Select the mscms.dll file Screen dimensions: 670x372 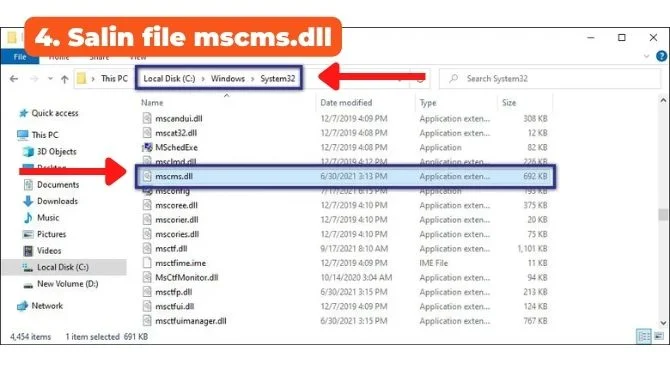[x=174, y=176]
